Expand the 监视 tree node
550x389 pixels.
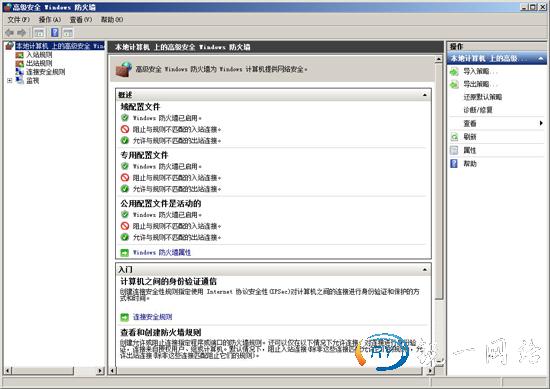[9, 81]
